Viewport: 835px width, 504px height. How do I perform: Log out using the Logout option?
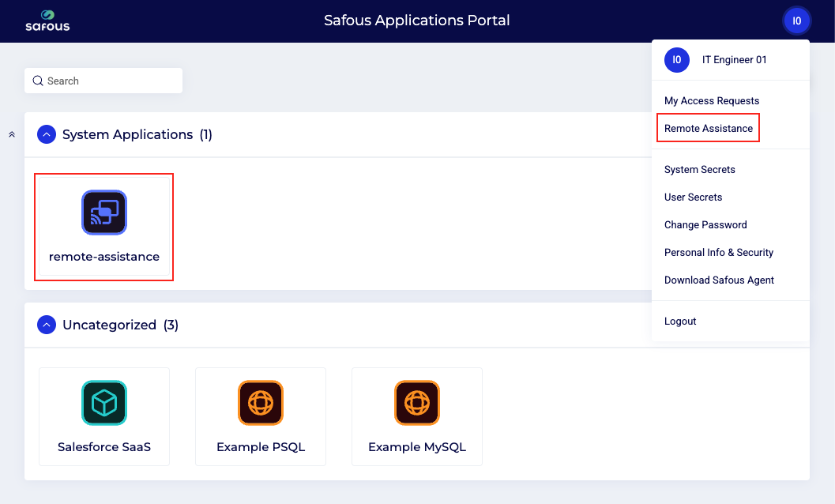pos(680,322)
